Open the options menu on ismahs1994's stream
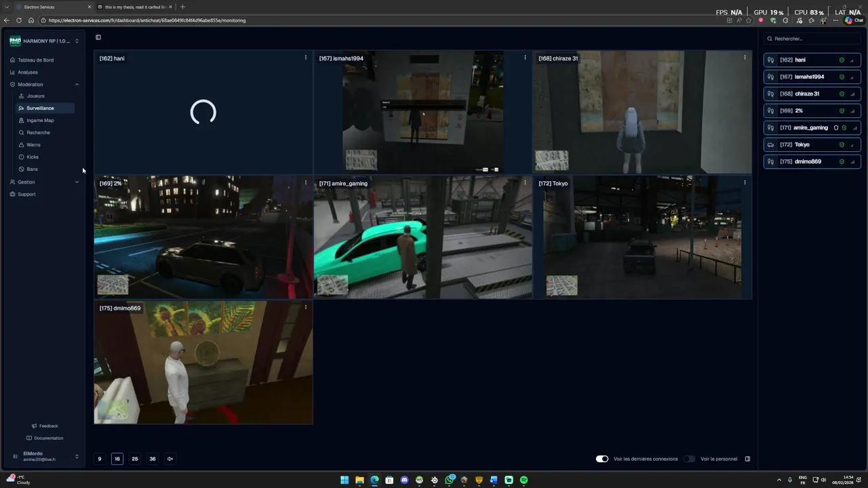 coord(525,58)
